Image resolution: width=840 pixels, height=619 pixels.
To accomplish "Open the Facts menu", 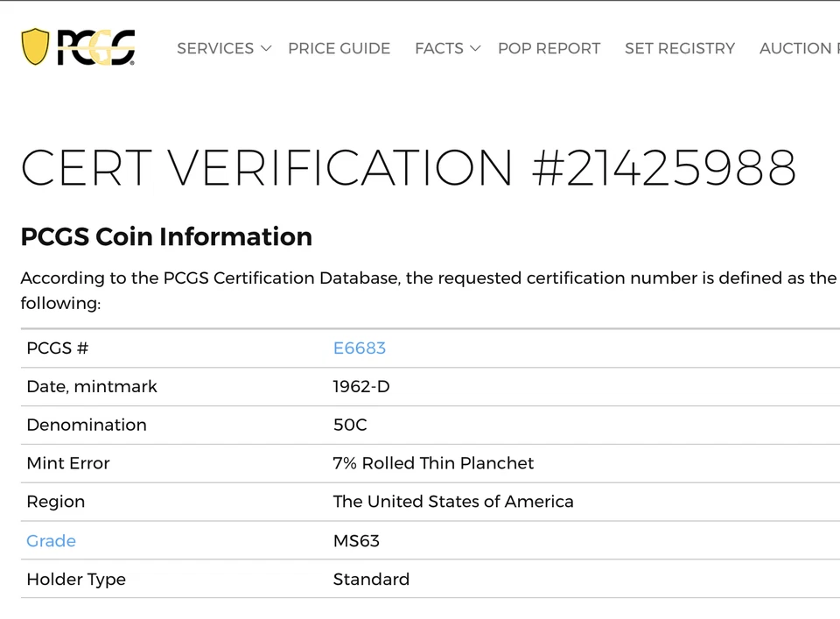I will click(439, 48).
